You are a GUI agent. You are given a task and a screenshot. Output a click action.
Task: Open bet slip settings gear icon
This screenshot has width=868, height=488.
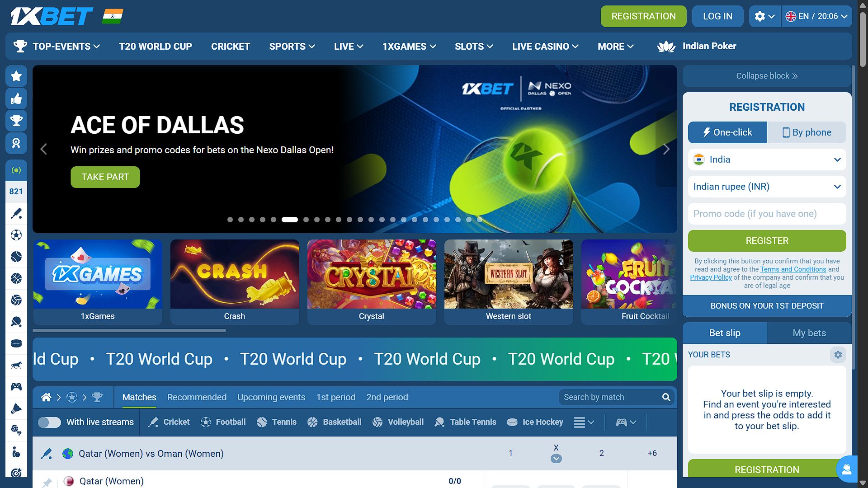(x=838, y=355)
